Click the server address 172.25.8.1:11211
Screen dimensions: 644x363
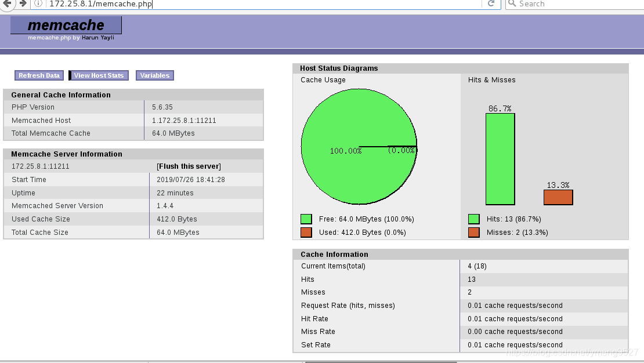click(40, 166)
